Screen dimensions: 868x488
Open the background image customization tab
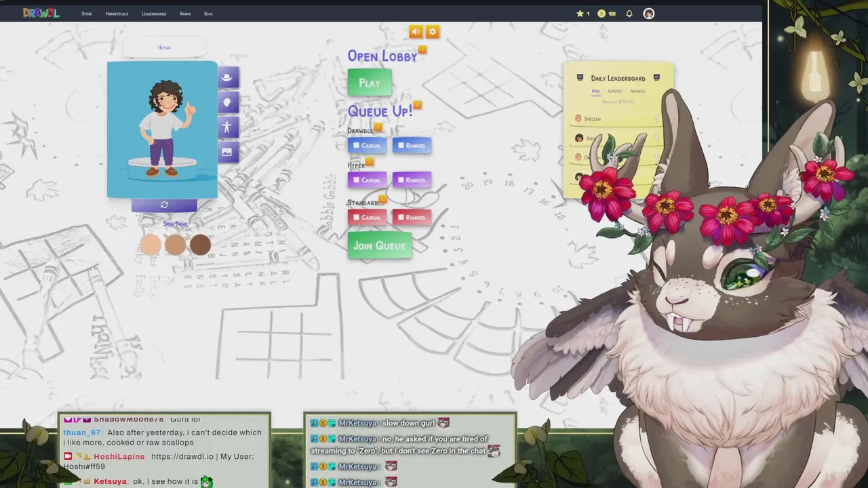pyautogui.click(x=227, y=152)
